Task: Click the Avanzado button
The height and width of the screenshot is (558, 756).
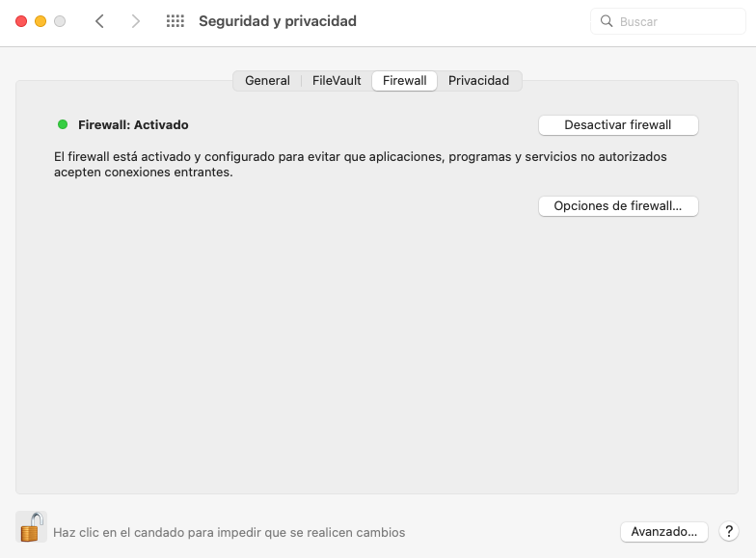Action: [x=663, y=531]
